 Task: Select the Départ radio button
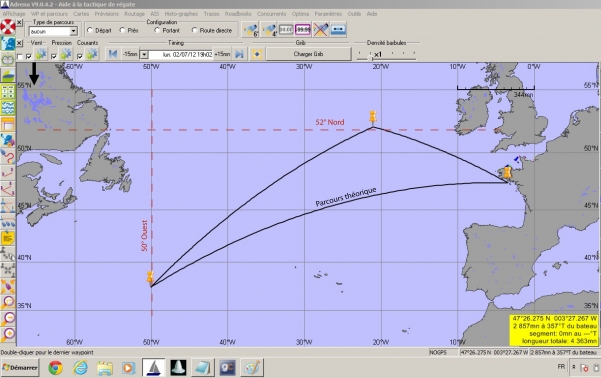90,30
